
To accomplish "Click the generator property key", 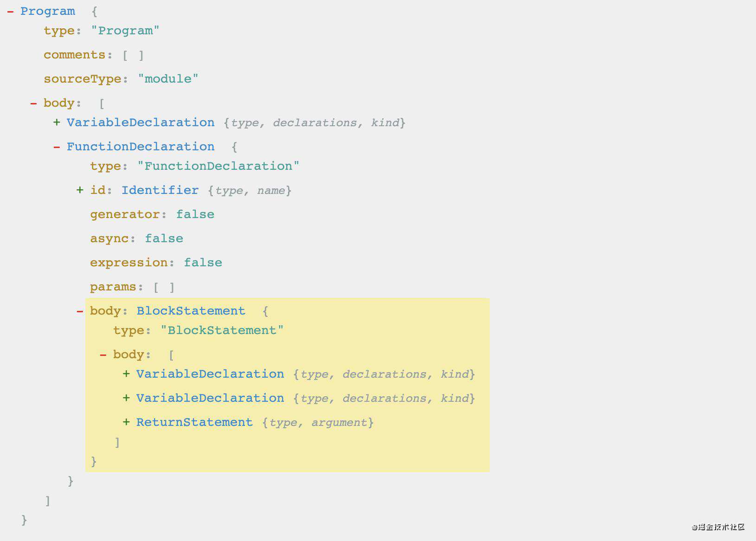I will tap(125, 214).
